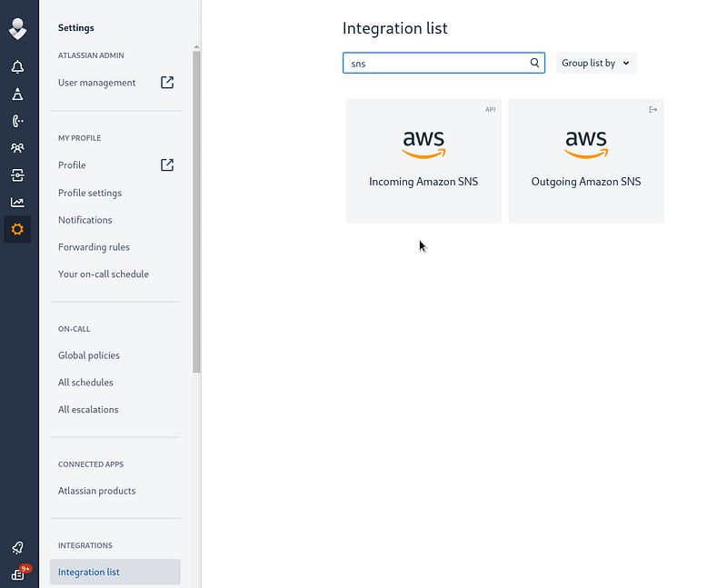The width and height of the screenshot is (727, 588).
Task: Open Global policies
Action: point(88,355)
